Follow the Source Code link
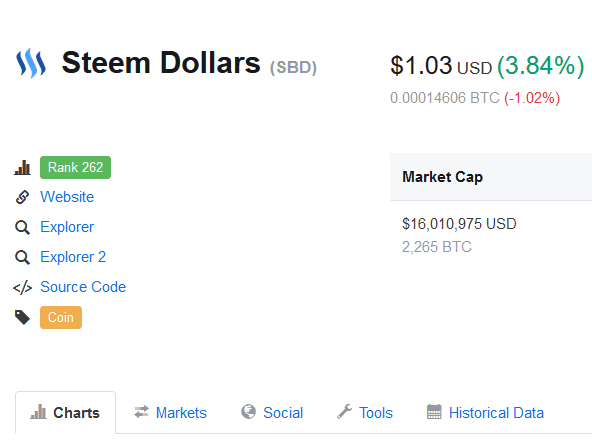This screenshot has width=592, height=447. coord(83,287)
